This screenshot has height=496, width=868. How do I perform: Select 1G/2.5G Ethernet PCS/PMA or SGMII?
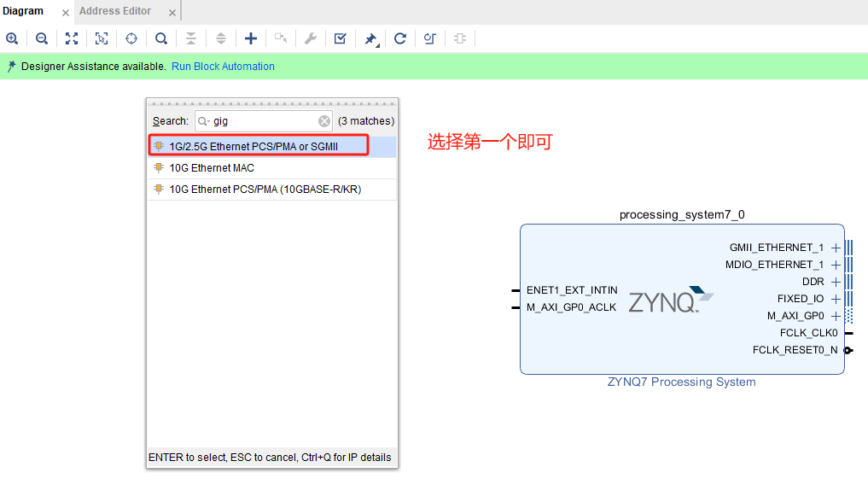tap(271, 147)
